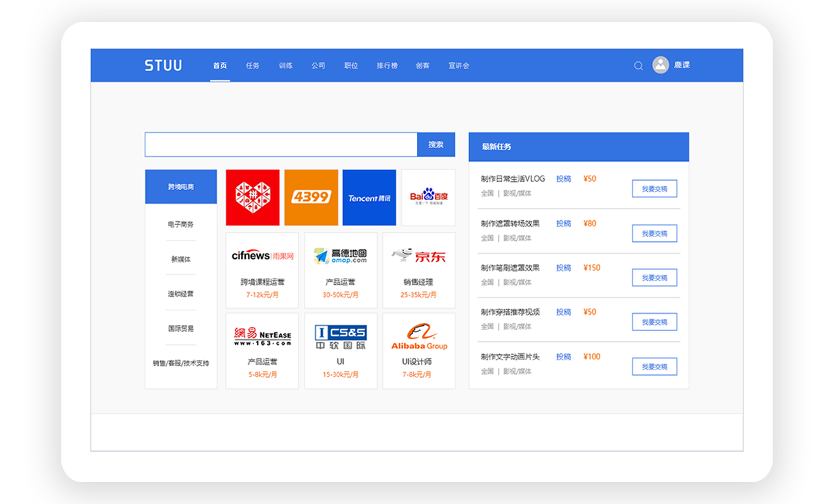
Task: Focus the main search input field
Action: coord(281,145)
